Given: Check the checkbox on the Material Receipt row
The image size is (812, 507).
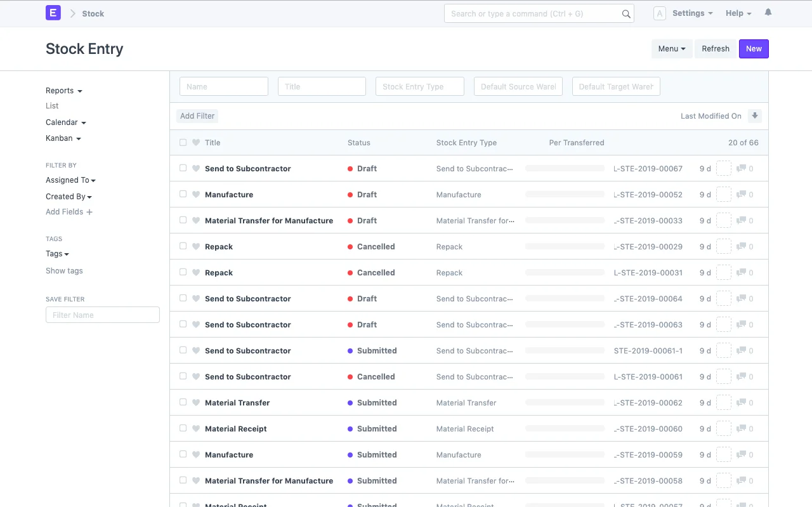Looking at the screenshot, I should [183, 428].
